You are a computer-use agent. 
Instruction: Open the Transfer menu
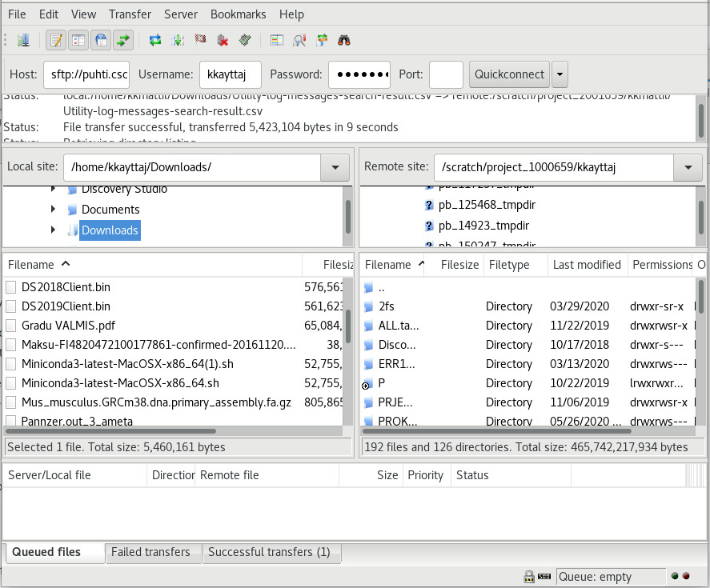pos(130,14)
